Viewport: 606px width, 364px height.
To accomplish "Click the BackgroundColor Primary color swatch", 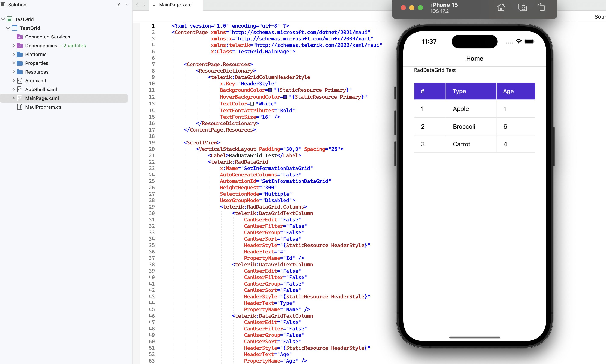I will point(270,90).
